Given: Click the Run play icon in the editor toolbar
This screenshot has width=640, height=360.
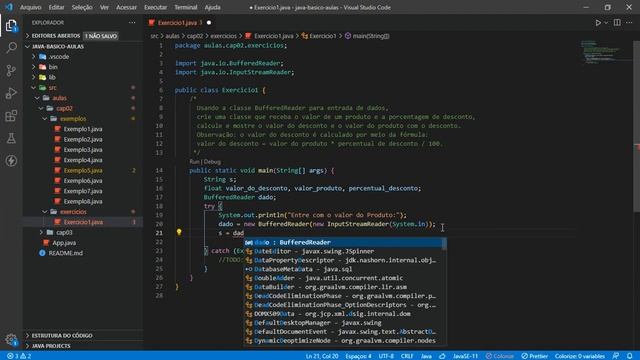Looking at the screenshot, I should tap(598, 23).
